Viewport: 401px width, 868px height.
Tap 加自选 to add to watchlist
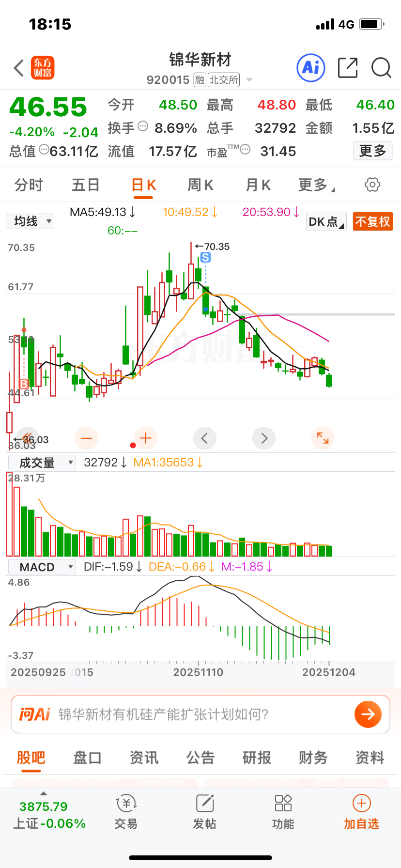[x=361, y=812]
